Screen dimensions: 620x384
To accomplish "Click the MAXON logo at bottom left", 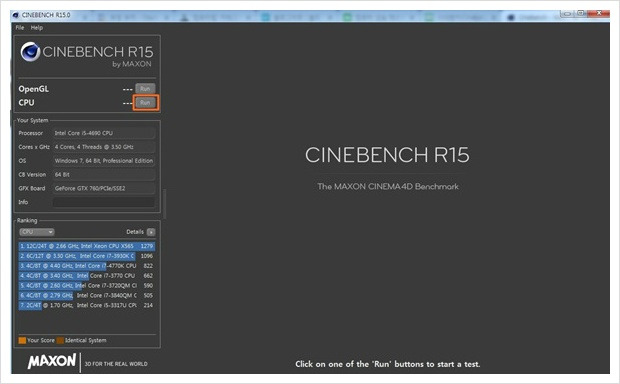I will click(52, 361).
